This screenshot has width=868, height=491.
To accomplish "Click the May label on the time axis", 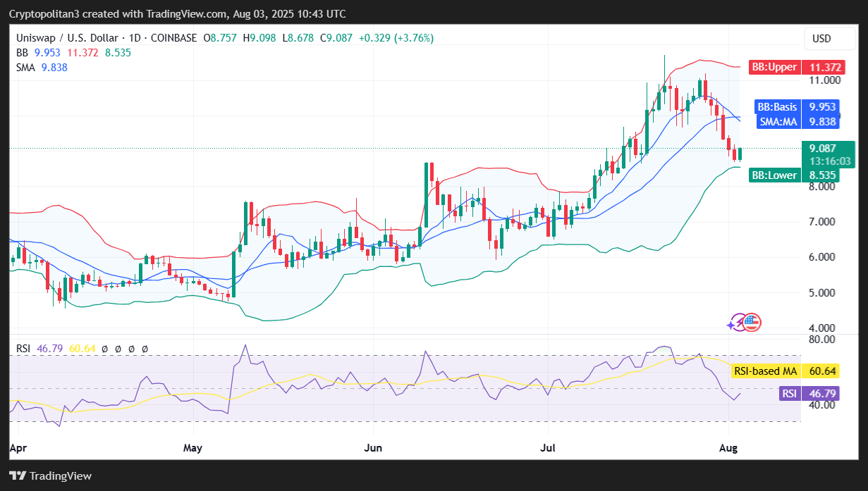I will (x=192, y=447).
